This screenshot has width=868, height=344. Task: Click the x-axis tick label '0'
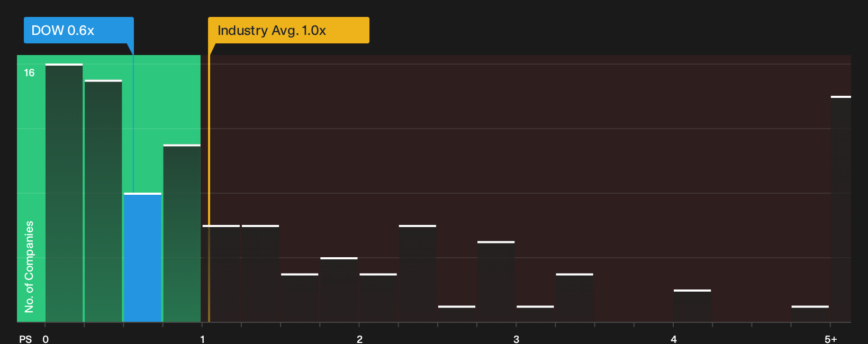pos(46,339)
